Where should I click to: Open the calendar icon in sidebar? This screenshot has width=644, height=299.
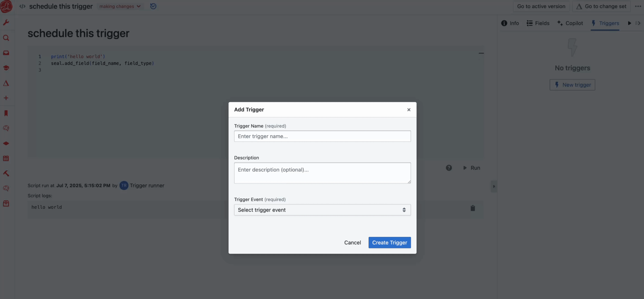(x=6, y=158)
